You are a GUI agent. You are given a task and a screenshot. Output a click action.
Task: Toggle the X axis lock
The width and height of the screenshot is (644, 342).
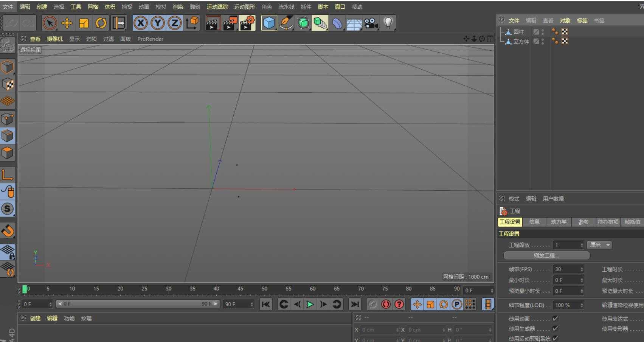(140, 23)
